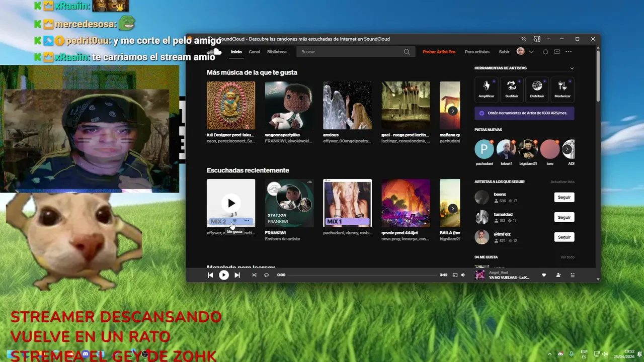This screenshot has height=362, width=644.
Task: Open the taskbar volume icon
Action: click(x=605, y=354)
